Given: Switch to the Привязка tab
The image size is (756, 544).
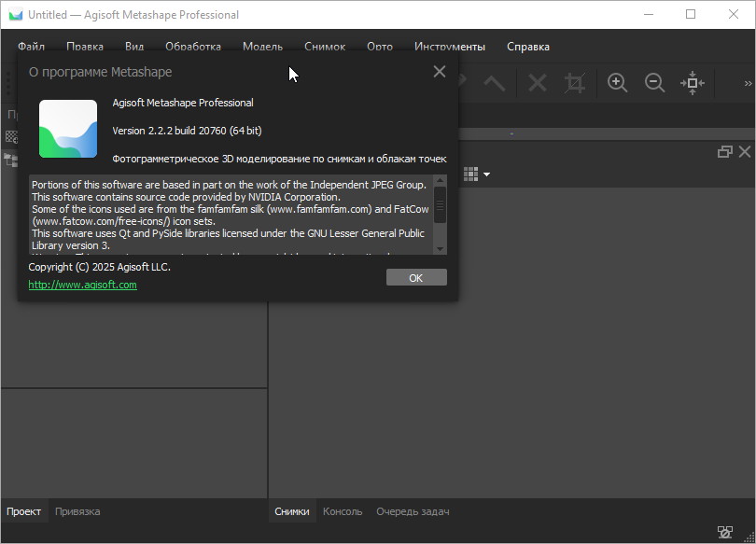Looking at the screenshot, I should click(77, 511).
